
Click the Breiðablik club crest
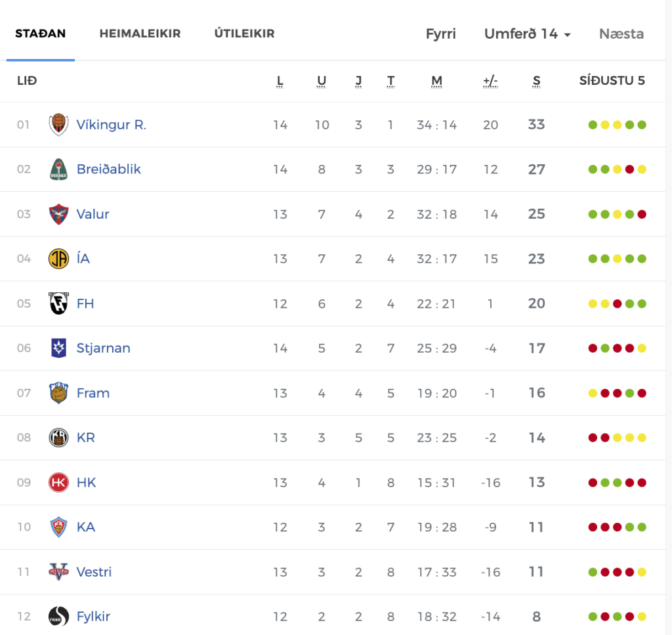click(x=58, y=169)
